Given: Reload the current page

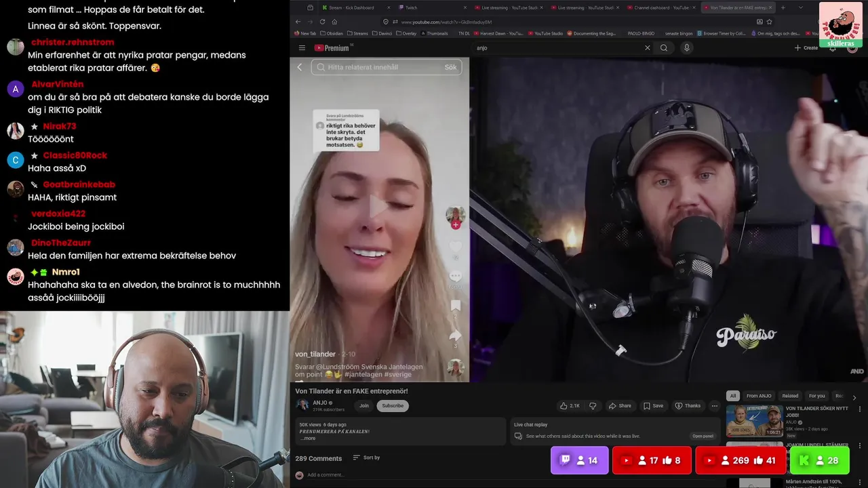Looking at the screenshot, I should click(x=322, y=22).
